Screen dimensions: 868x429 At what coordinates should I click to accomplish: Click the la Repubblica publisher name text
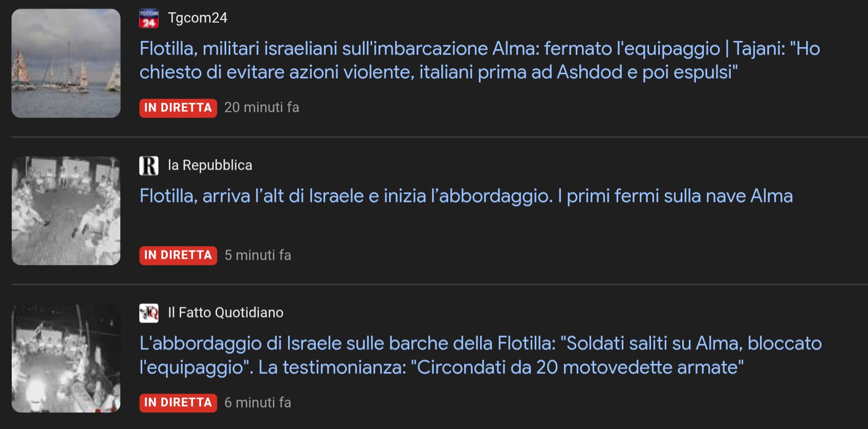tap(210, 165)
